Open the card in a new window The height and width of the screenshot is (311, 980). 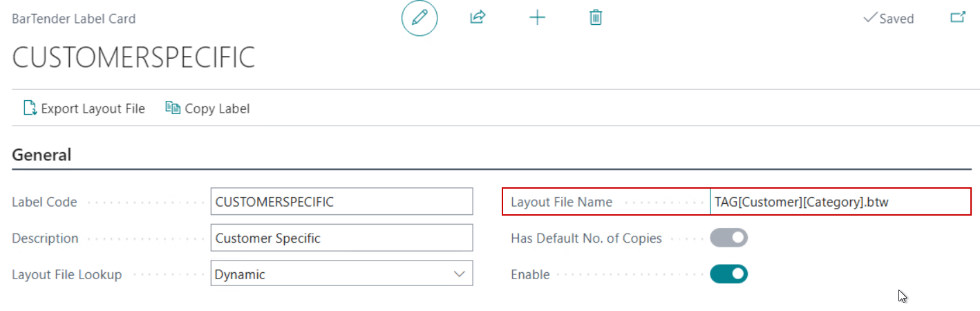957,18
